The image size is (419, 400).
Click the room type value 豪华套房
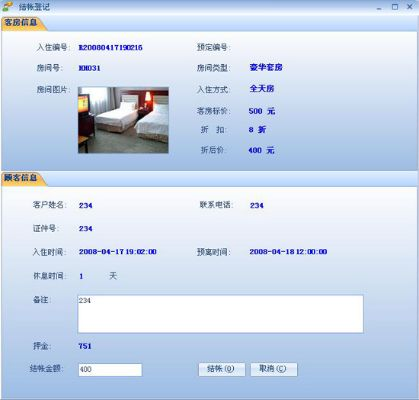click(266, 67)
